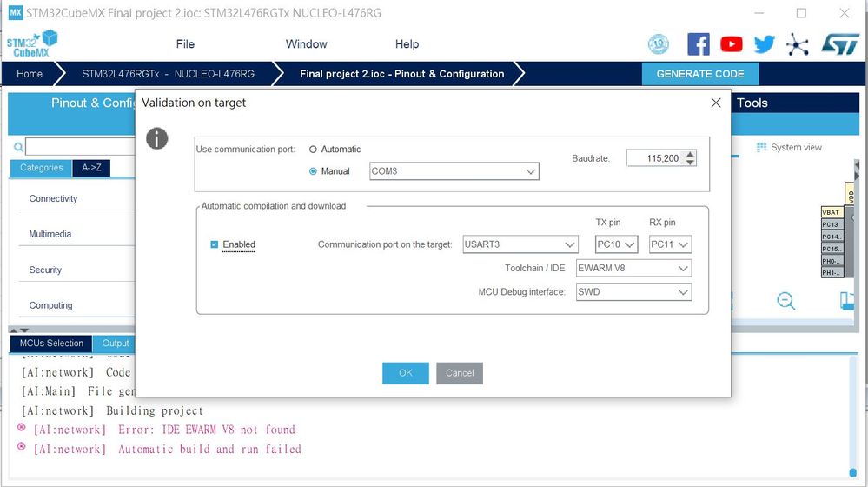This screenshot has width=868, height=487.
Task: Click the error icon beside build failed message
Action: click(x=21, y=446)
